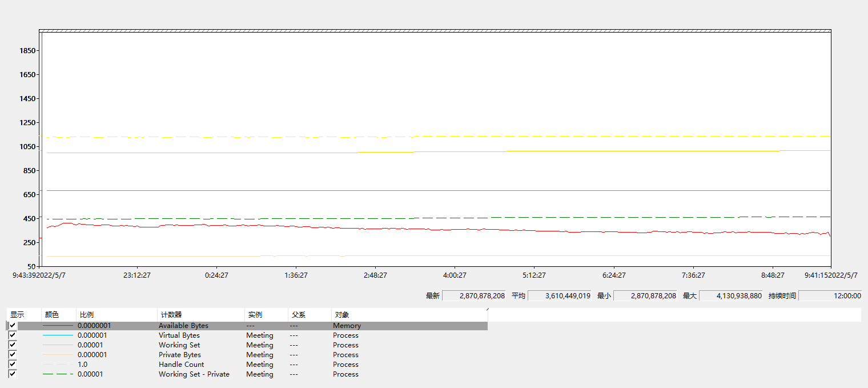Screen dimensions: 868x388
Task: Click the 23:12:27 time axis label
Action: [137, 275]
